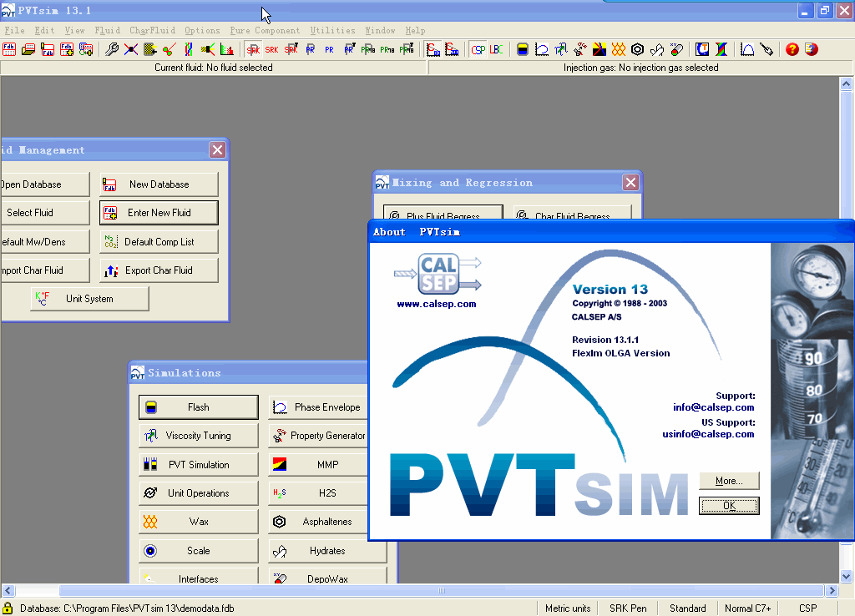Click the Metric units status bar entry
This screenshot has height=616, width=855.
click(568, 608)
